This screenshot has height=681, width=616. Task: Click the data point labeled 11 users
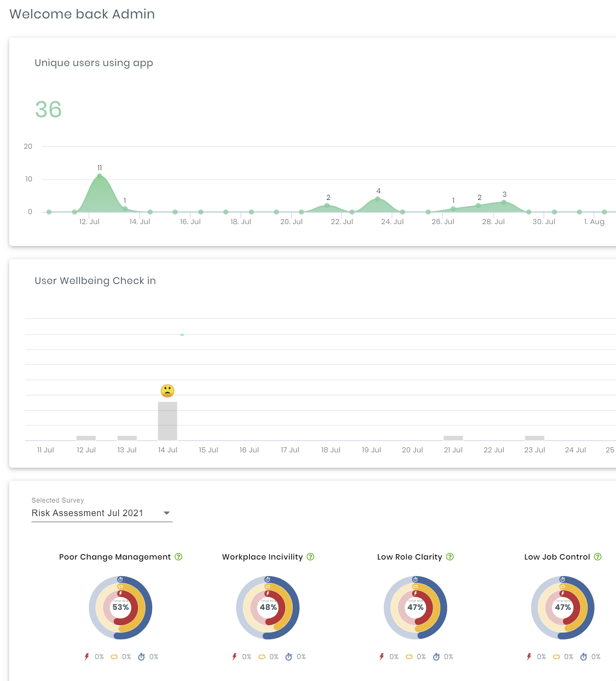100,176
